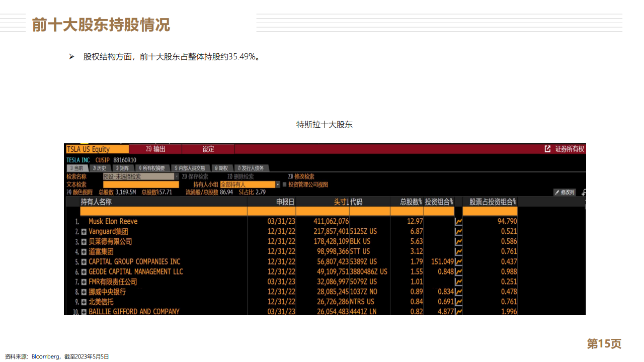Open chart icon in GEODE CAPITAL MANAGEMENT row

[458, 271]
